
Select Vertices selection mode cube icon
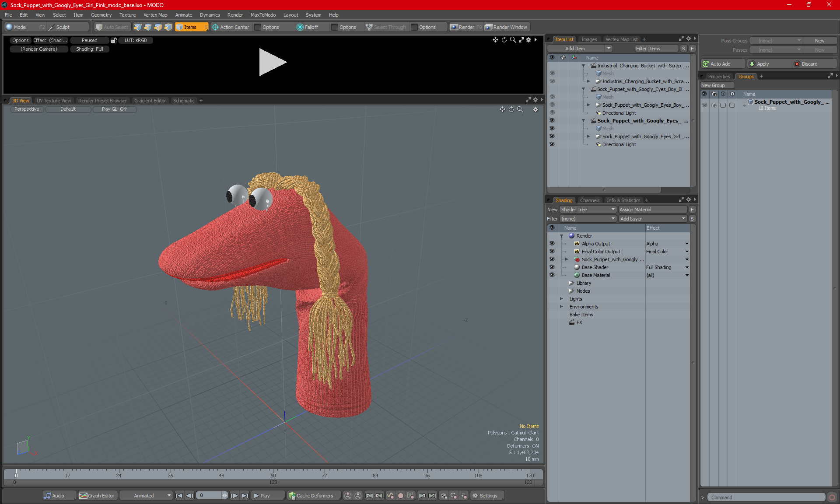138,27
